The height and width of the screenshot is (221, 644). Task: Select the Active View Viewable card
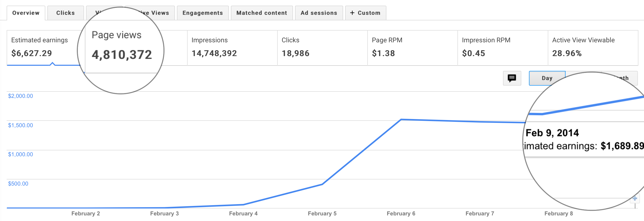(593, 48)
